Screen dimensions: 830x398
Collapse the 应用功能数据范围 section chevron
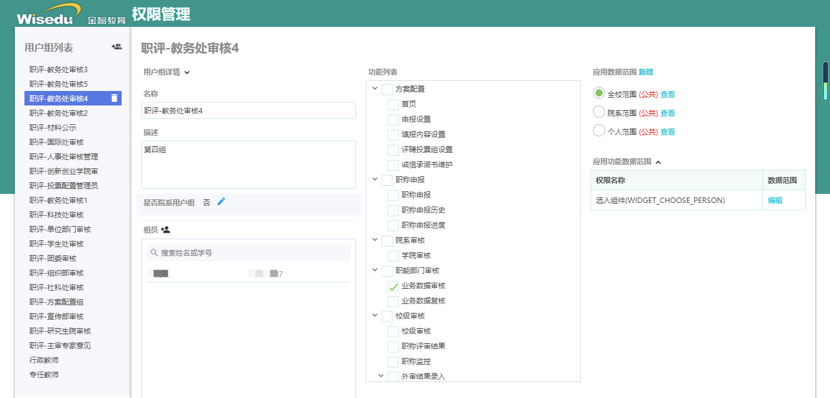[658, 162]
